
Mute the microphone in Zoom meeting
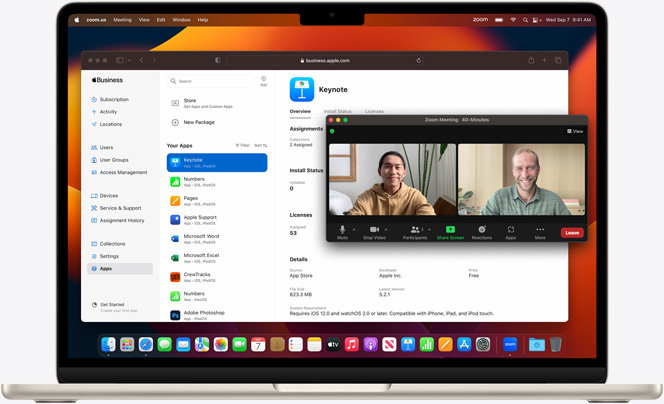click(342, 231)
